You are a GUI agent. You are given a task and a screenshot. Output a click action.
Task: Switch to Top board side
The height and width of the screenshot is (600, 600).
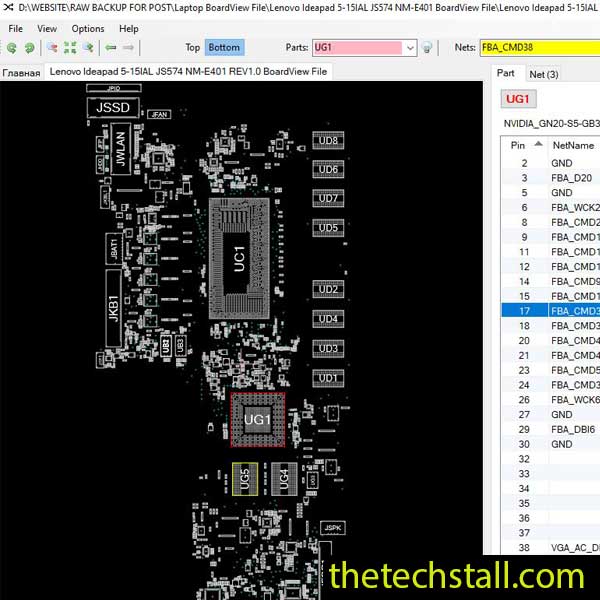192,47
